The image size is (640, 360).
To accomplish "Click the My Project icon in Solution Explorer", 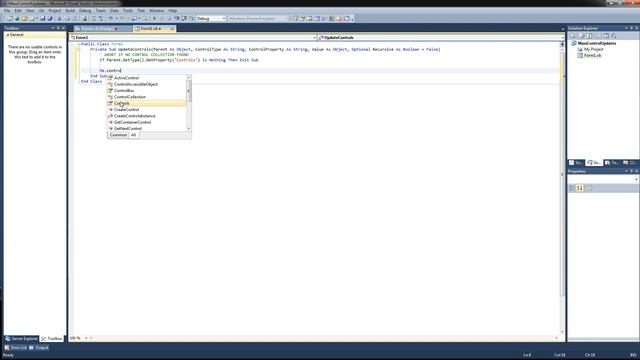I will point(580,49).
